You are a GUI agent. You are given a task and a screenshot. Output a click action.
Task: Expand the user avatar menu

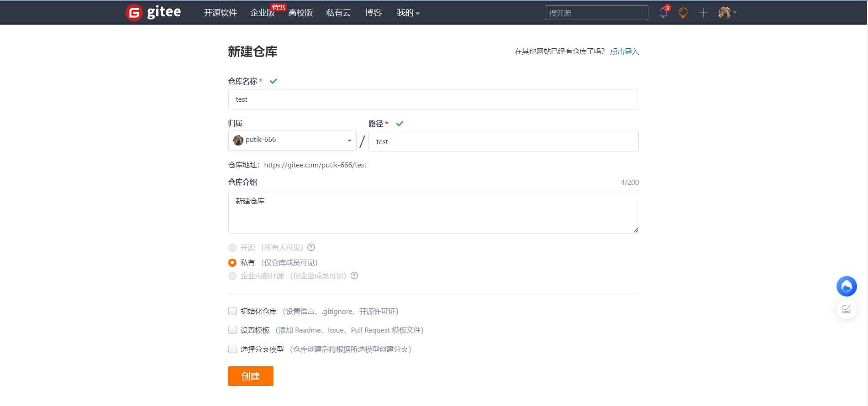point(727,13)
